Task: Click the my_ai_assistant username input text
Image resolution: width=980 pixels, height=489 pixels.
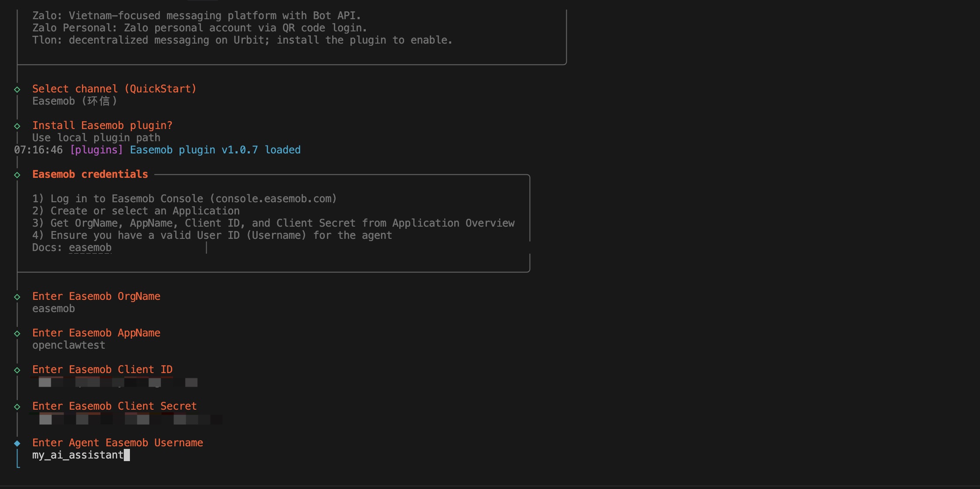Action: (78, 455)
